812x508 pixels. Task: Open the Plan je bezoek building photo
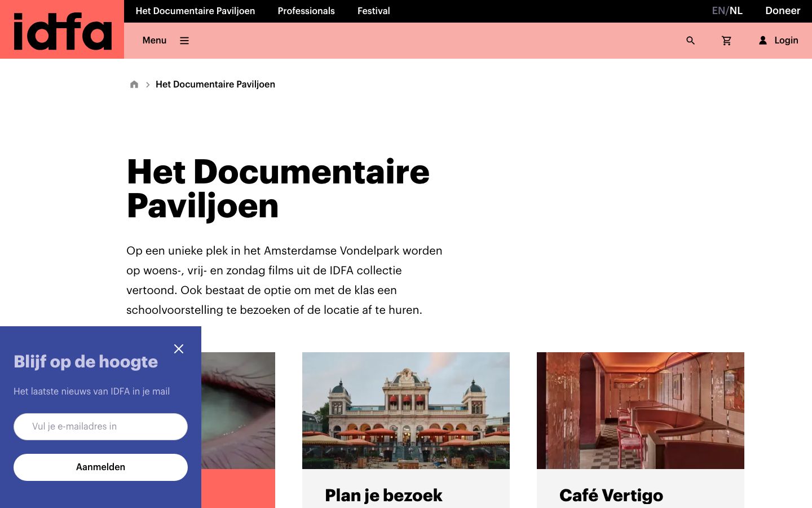pos(406,410)
